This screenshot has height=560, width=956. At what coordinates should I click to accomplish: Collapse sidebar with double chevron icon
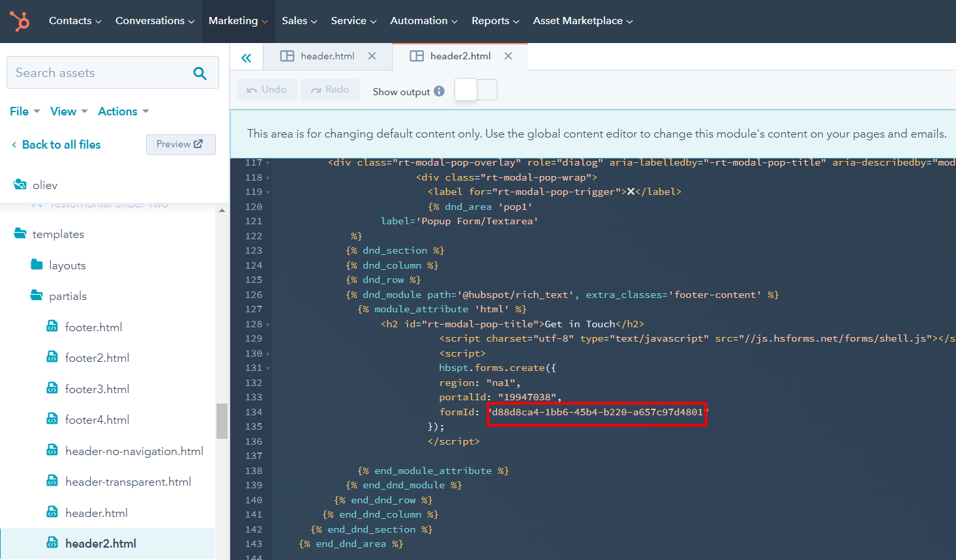(246, 58)
